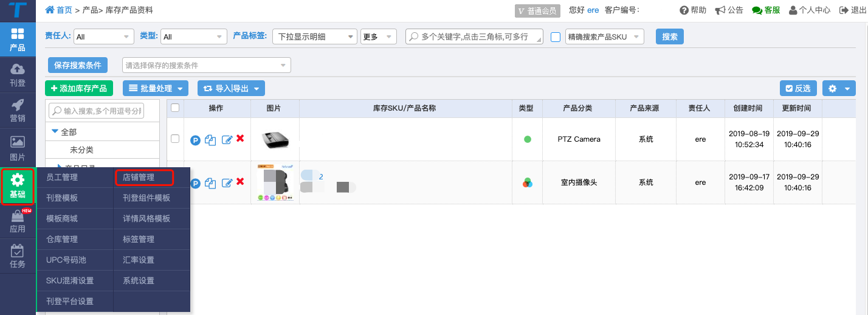
Task: Tick the 精确搜索 checkbox beside search box
Action: point(555,37)
